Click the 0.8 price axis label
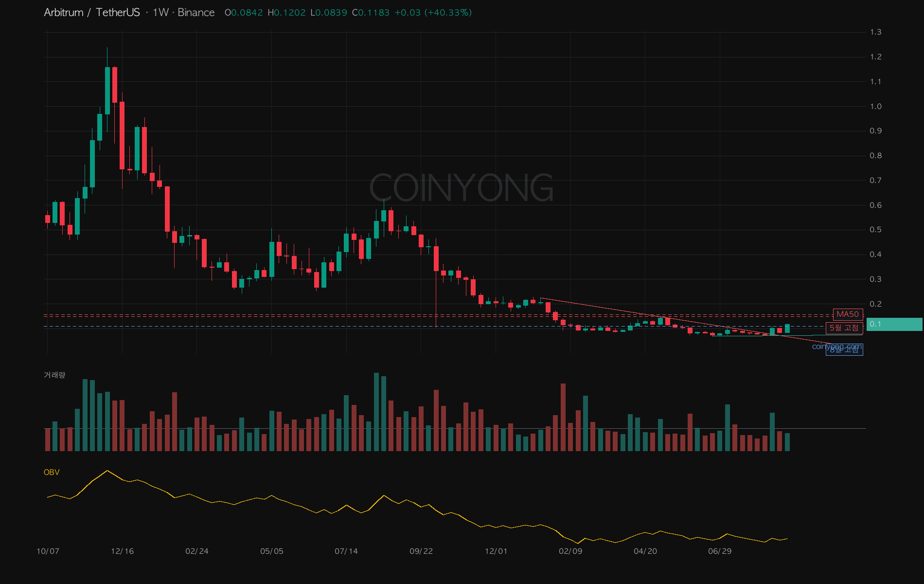Image resolution: width=924 pixels, height=584 pixels. pyautogui.click(x=875, y=156)
